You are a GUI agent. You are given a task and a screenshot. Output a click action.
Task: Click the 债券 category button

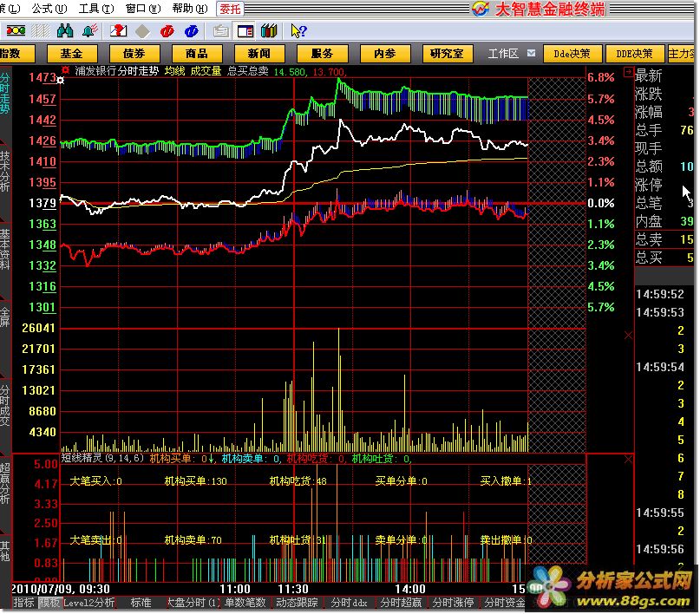[x=134, y=54]
